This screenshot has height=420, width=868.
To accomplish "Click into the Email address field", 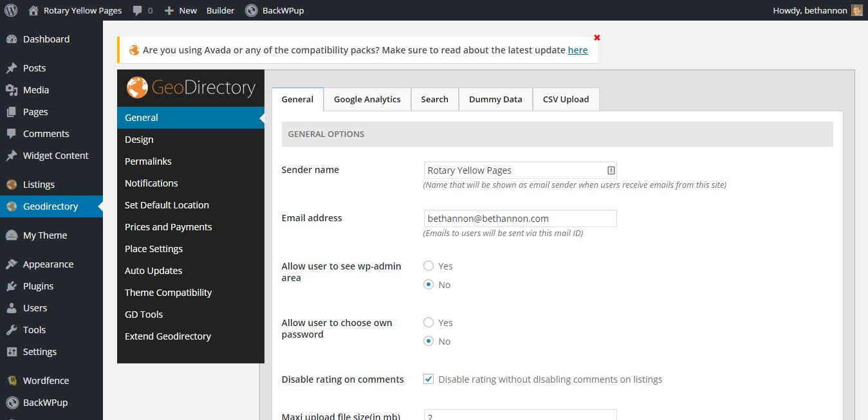I will [520, 219].
